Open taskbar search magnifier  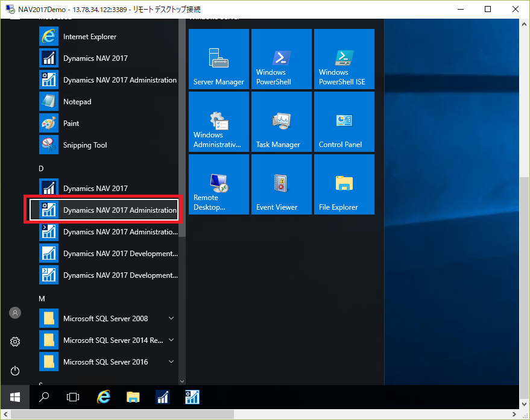(44, 397)
